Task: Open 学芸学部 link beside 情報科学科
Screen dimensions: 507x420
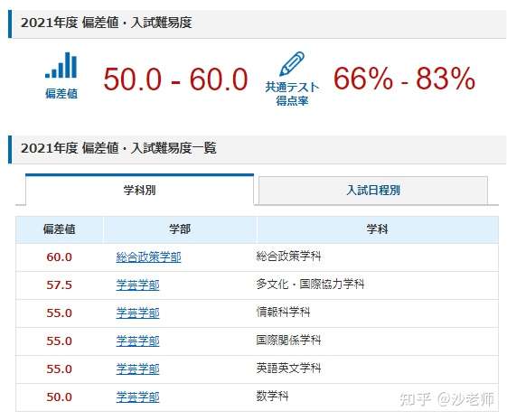Action: 137,313
